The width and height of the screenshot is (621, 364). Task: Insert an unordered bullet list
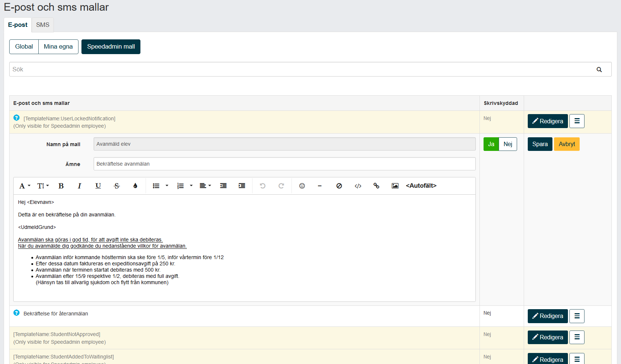(x=156, y=186)
